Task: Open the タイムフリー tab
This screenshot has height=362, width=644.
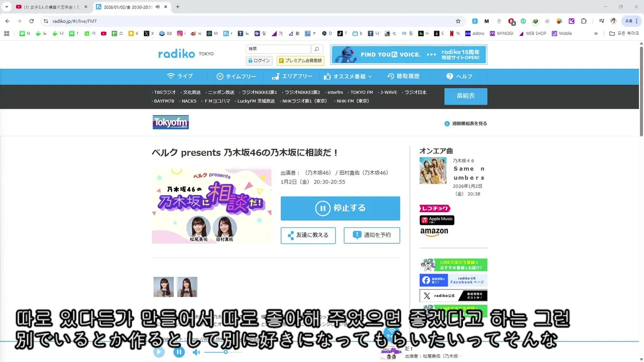Action: [236, 76]
